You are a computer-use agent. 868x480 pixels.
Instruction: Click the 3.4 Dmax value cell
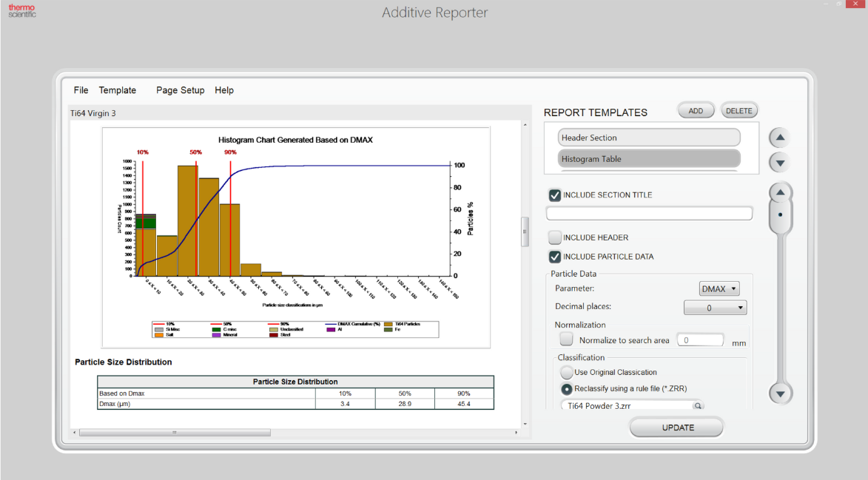coord(345,404)
